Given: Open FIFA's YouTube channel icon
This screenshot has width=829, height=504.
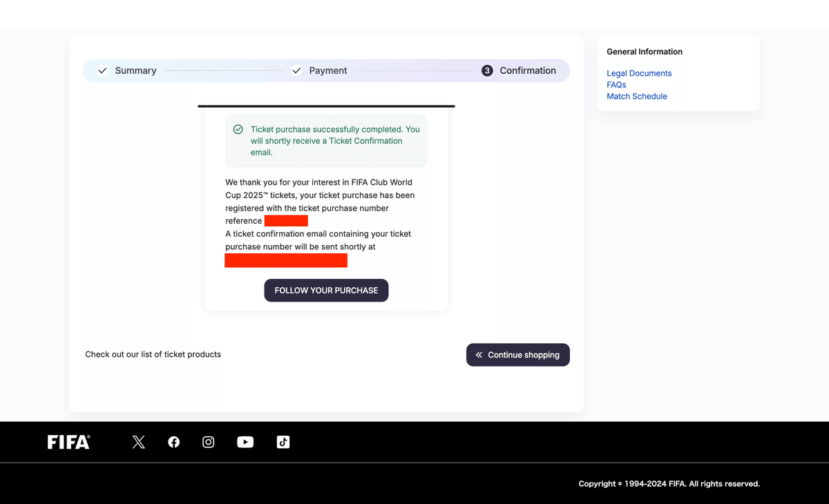Looking at the screenshot, I should point(245,442).
